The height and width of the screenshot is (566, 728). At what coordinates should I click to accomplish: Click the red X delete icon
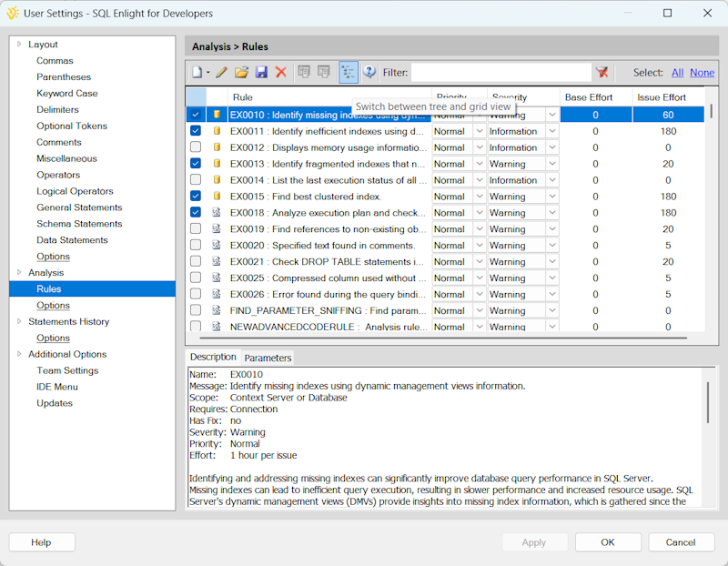click(x=281, y=73)
